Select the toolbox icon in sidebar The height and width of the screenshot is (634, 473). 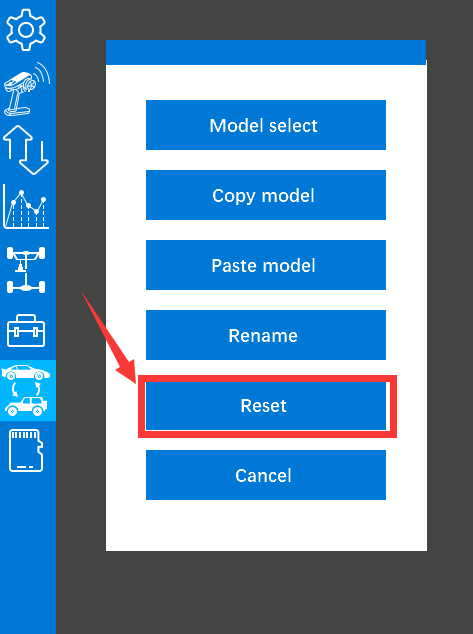26,330
